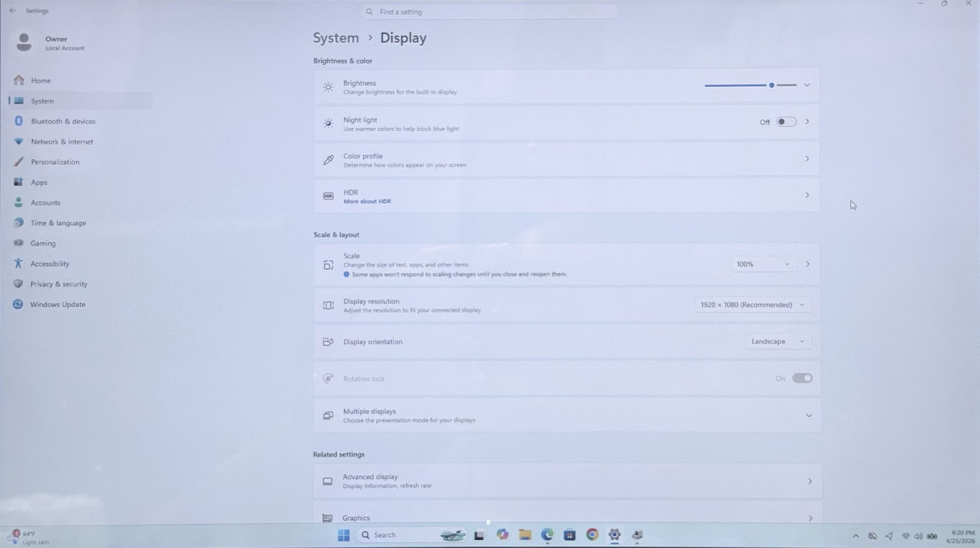
Task: Click the Accessibility figure icon
Action: 18,263
